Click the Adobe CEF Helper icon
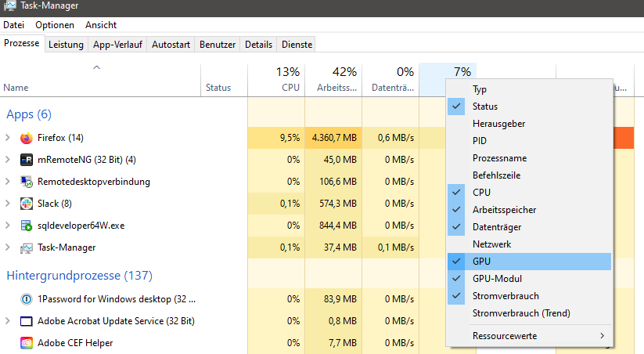Screen dimensions: 644x354 [27, 342]
